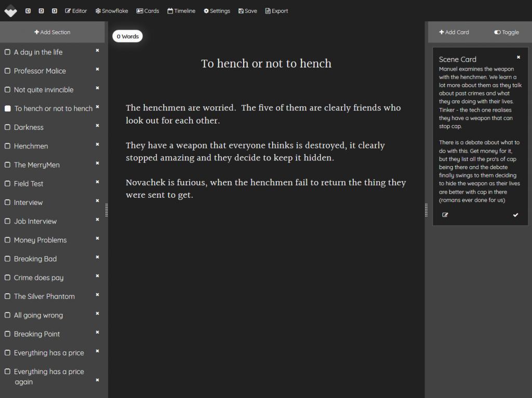Toggle the cards panel with Toggle switch
This screenshot has height=398, width=532.
coord(507,32)
